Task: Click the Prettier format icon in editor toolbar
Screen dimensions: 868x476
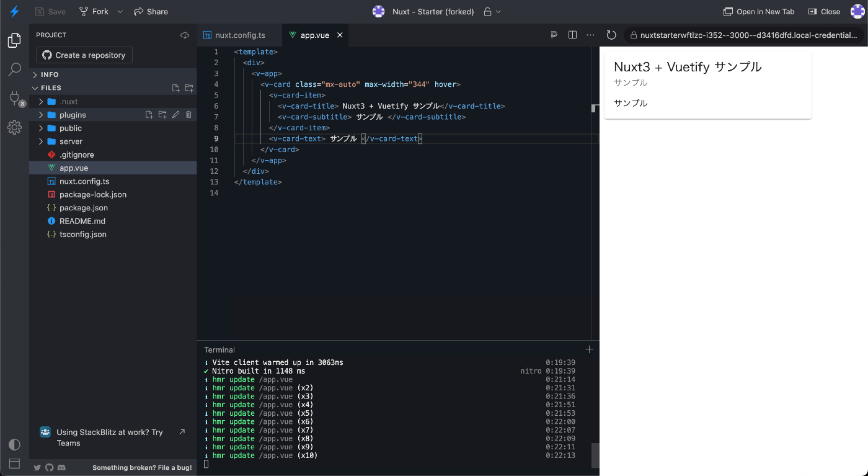Action: [554, 35]
